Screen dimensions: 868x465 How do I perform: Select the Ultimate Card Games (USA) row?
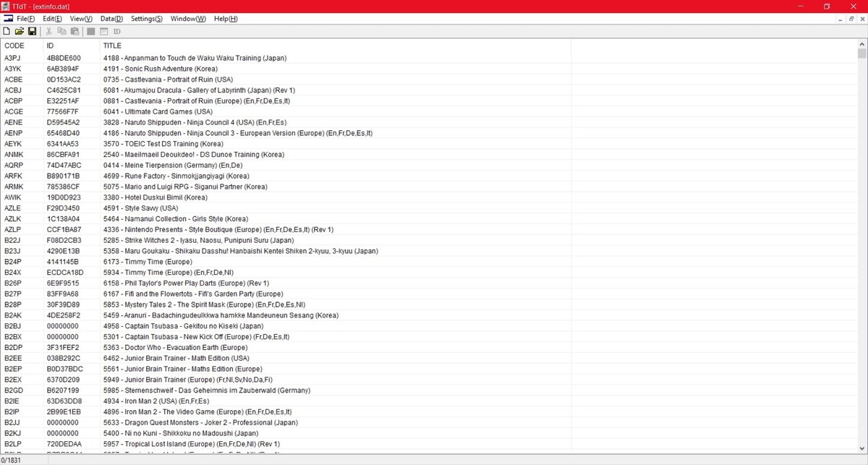pyautogui.click(x=428, y=112)
